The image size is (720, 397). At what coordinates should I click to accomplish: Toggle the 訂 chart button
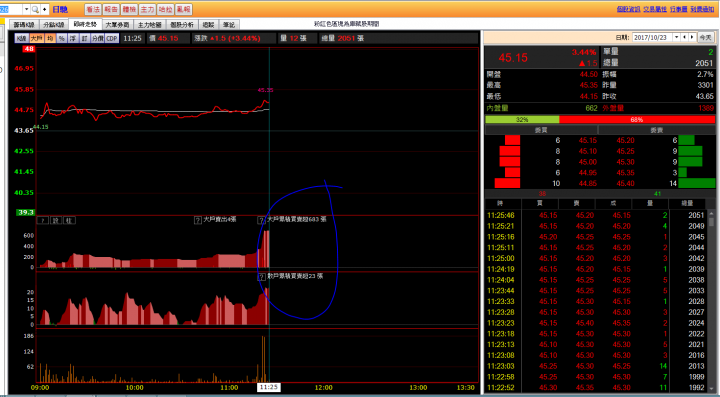click(84, 38)
